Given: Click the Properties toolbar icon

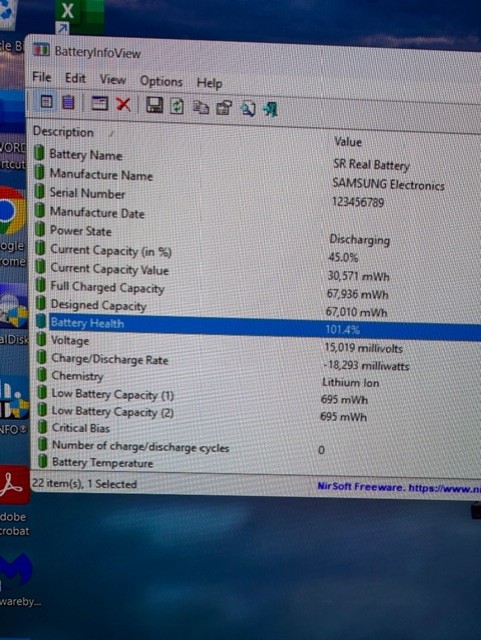Looking at the screenshot, I should tap(224, 108).
